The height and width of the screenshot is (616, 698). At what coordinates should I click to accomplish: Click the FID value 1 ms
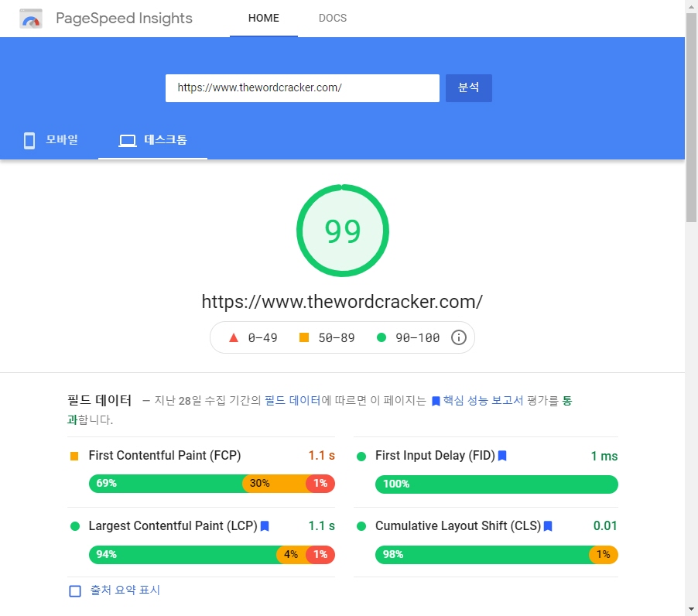tap(604, 457)
